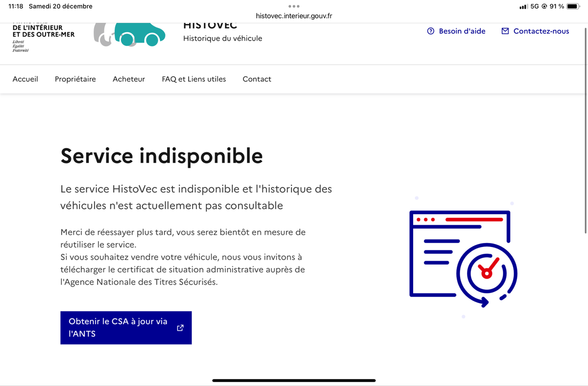
Task: Tap the cellular signal bars icon
Action: tap(523, 6)
